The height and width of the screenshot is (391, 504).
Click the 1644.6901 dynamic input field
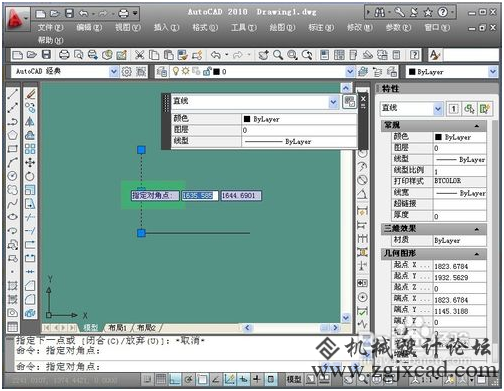pyautogui.click(x=240, y=196)
